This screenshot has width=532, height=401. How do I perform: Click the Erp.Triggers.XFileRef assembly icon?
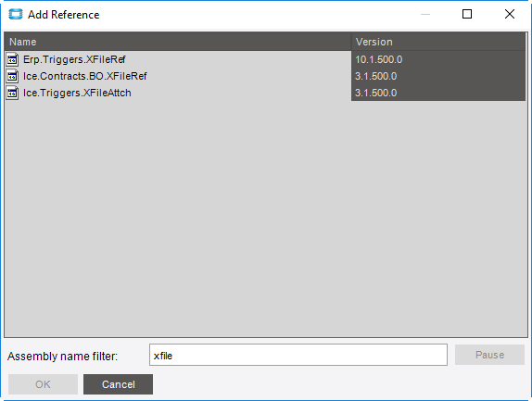tap(12, 59)
